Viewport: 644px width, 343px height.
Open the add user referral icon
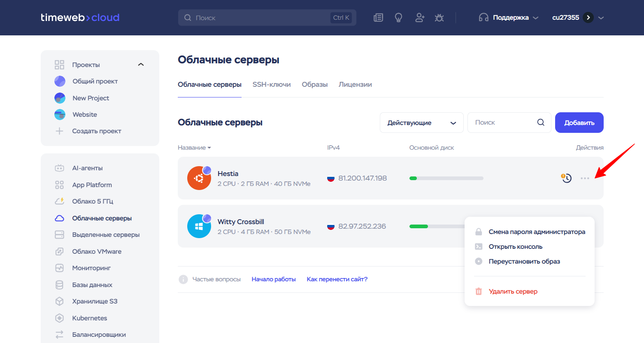(419, 18)
